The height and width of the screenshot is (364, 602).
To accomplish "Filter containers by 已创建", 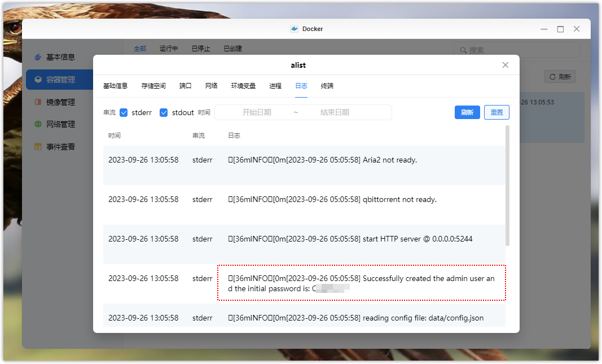I will 233,49.
